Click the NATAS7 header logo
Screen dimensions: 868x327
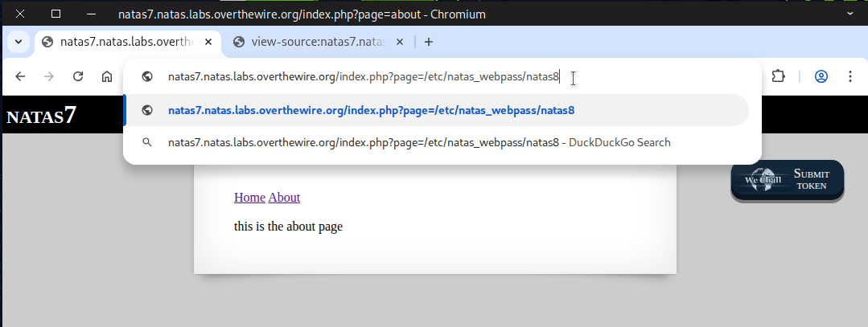point(42,116)
